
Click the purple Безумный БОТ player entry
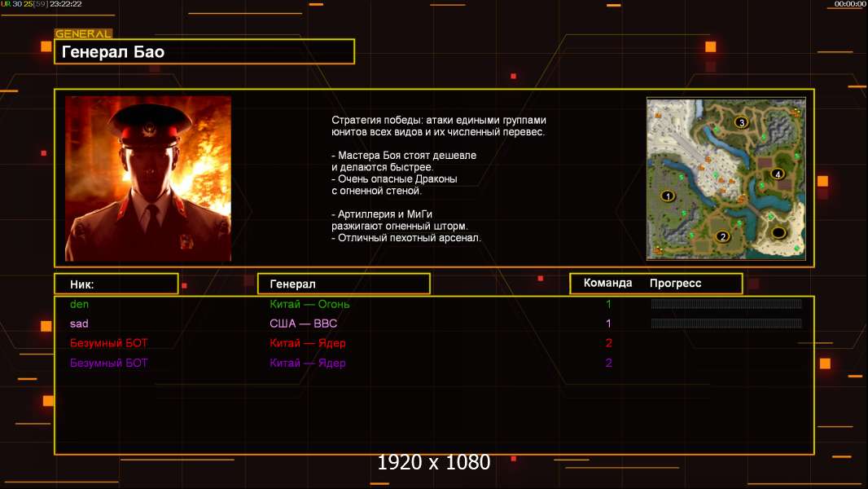pos(109,363)
